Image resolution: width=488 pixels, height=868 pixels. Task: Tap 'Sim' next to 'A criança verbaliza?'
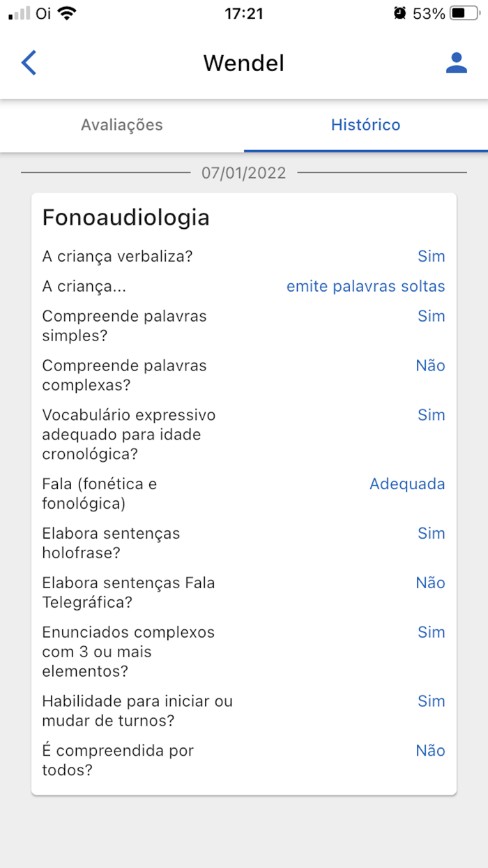tap(432, 256)
